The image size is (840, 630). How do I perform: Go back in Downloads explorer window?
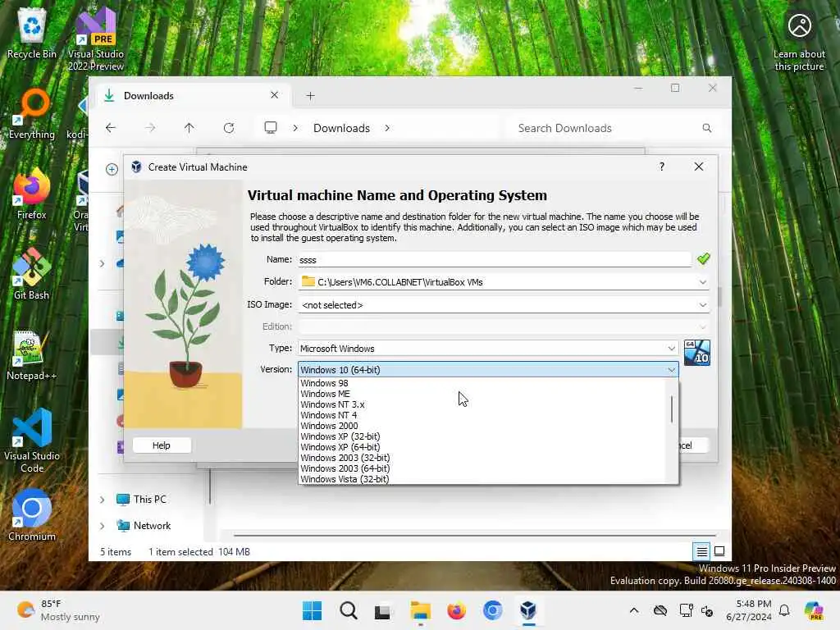(x=111, y=128)
